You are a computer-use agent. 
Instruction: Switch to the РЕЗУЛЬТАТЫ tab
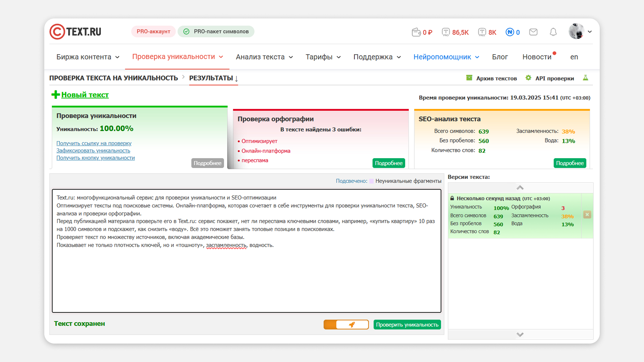click(x=213, y=78)
